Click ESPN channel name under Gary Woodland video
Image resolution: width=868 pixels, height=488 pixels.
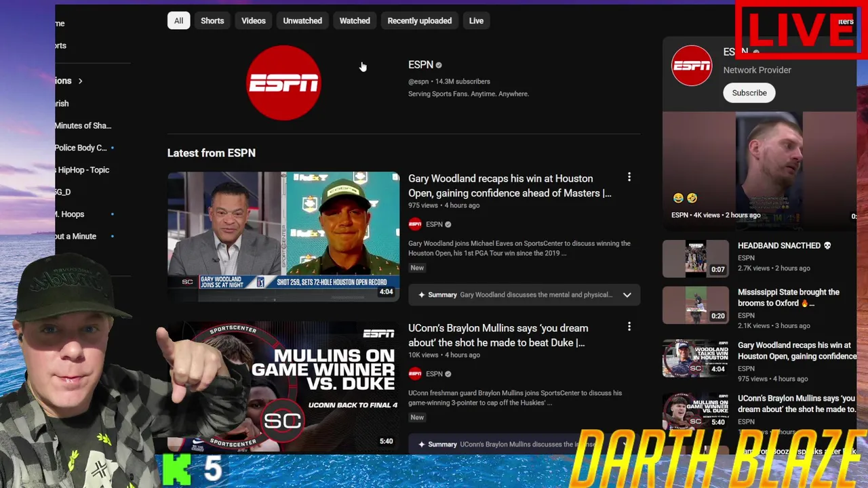pos(434,224)
